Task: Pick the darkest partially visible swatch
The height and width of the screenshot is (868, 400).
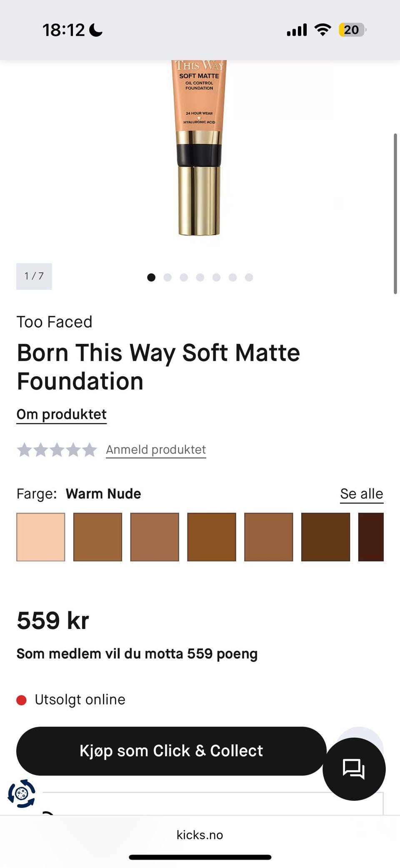Action: pos(371,537)
